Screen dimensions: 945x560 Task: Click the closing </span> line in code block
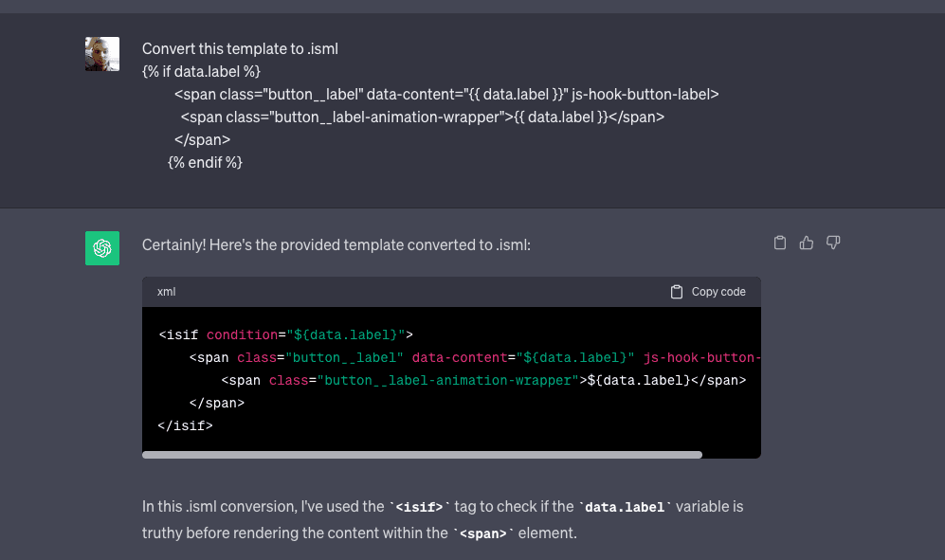click(216, 403)
